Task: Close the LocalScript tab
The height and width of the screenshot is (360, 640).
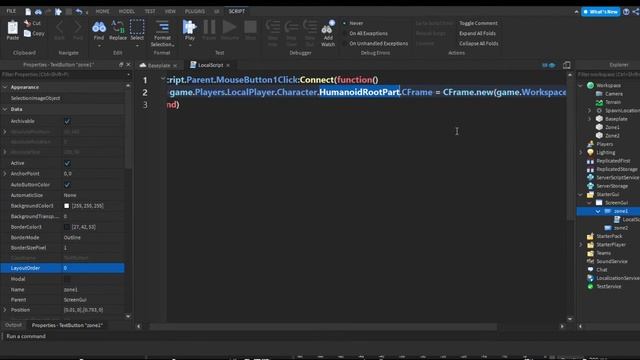Action: coord(228,65)
